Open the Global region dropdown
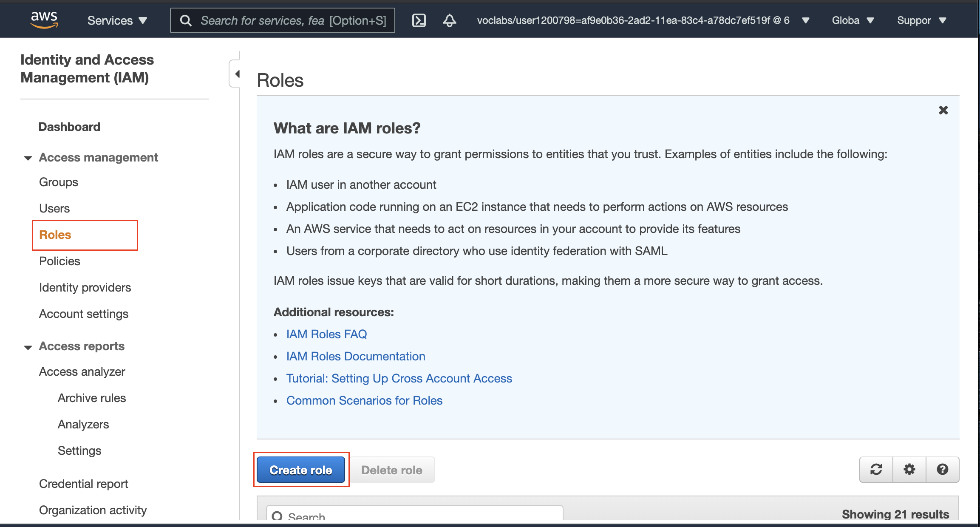This screenshot has width=980, height=527. pos(853,20)
